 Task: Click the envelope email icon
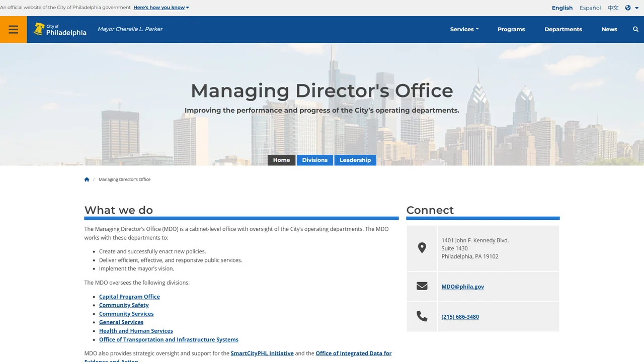[x=422, y=286]
